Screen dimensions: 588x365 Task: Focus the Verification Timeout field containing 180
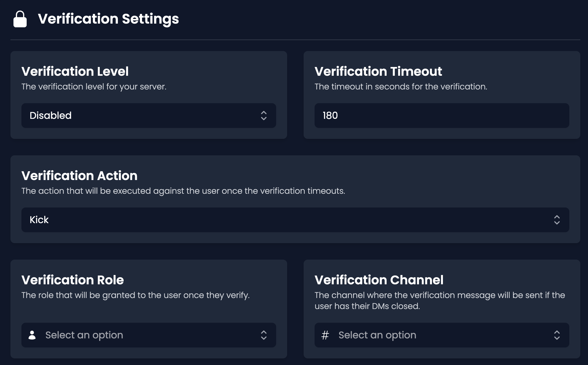click(x=441, y=116)
